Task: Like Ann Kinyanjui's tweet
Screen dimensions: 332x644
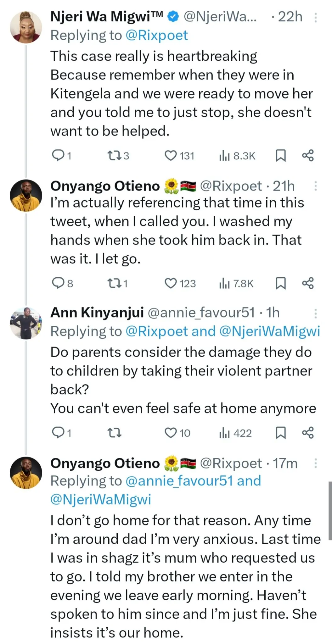Action: (x=171, y=433)
